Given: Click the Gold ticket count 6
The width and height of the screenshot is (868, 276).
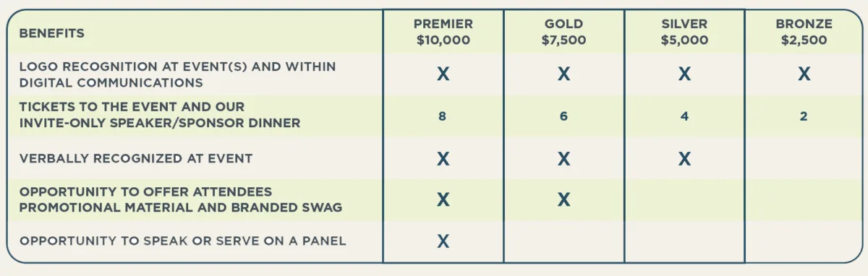Looking at the screenshot, I should click(563, 116).
